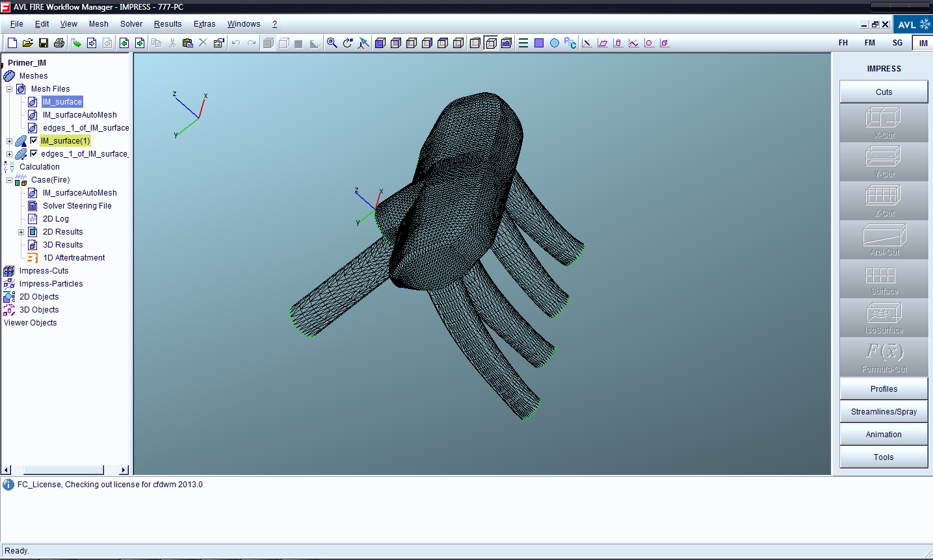
Task: Click the import icon with green arrow
Action: coord(76,43)
